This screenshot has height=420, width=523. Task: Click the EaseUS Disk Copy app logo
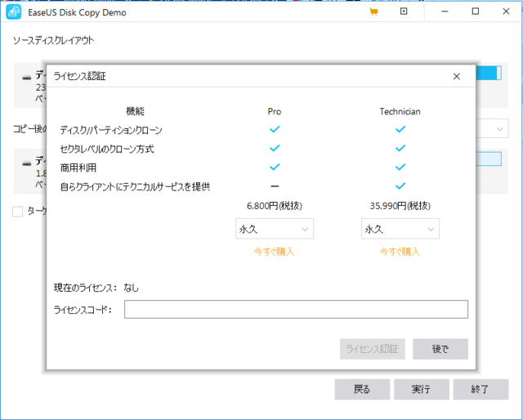(x=14, y=12)
